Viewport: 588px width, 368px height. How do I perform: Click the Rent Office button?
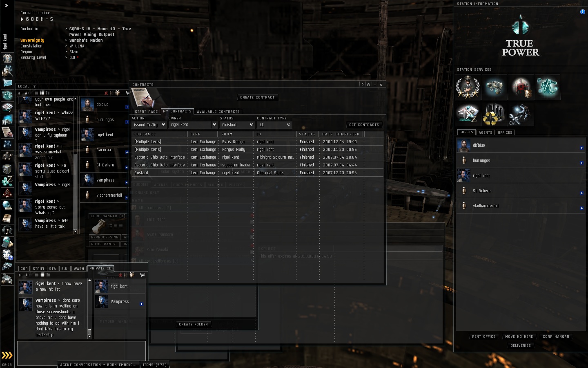coord(484,337)
